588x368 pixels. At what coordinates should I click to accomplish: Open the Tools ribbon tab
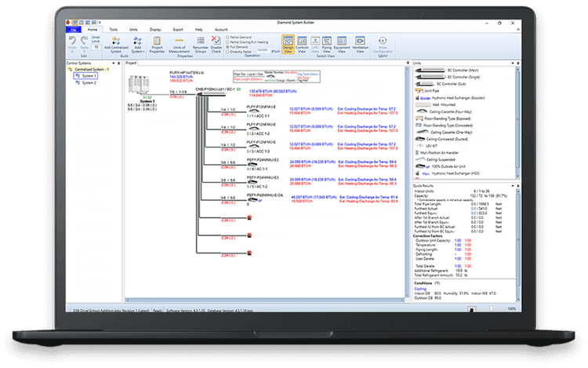(114, 27)
